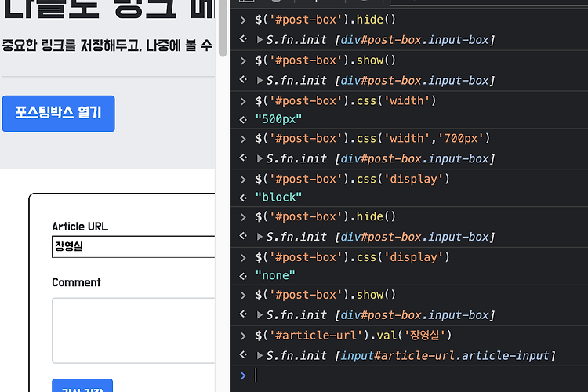This screenshot has height=392, width=588.
Task: Click the console prompt input line
Action: tap(420, 376)
